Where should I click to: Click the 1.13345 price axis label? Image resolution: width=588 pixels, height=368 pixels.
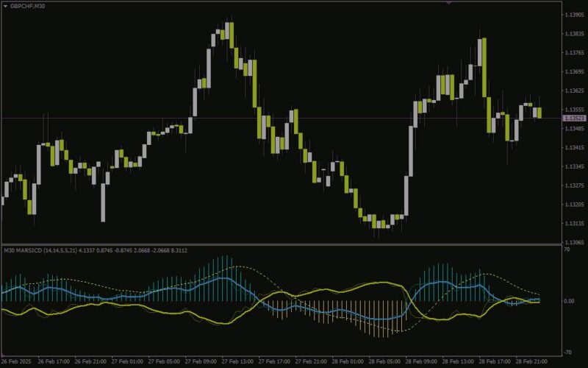tap(575, 166)
